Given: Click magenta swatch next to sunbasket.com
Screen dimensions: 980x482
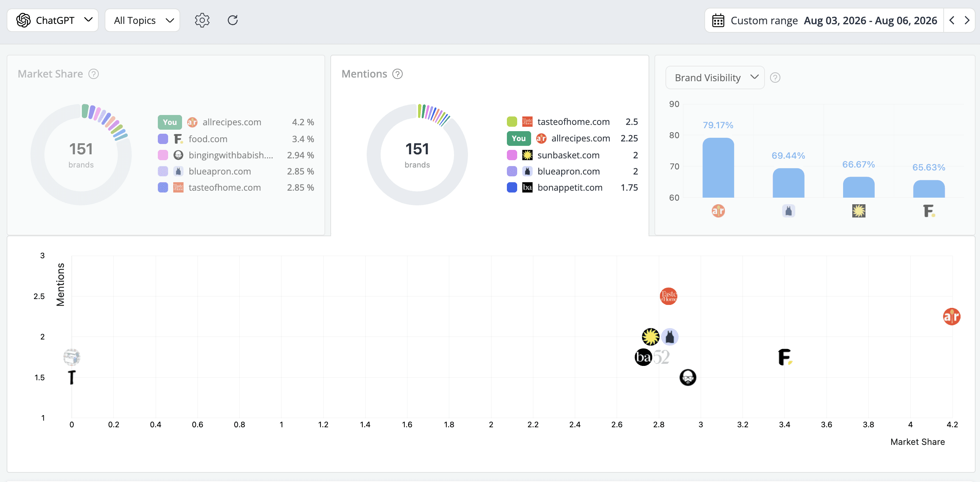Looking at the screenshot, I should coord(512,155).
